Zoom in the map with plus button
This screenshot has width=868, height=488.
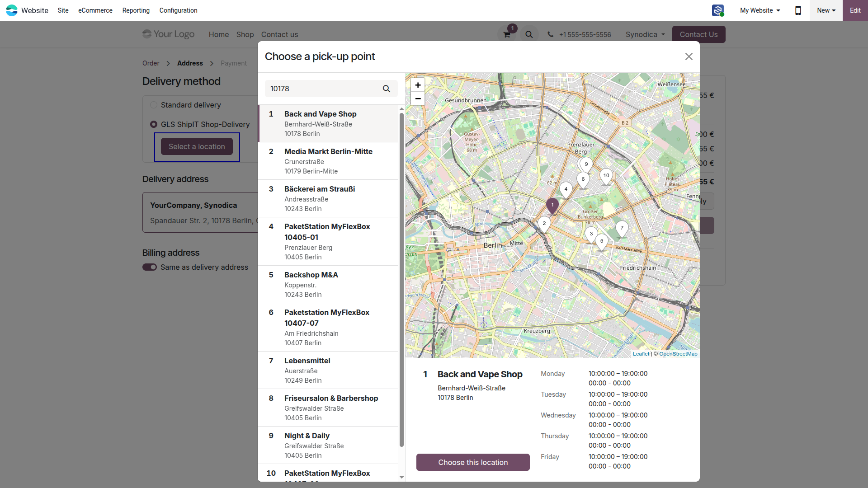click(x=418, y=85)
